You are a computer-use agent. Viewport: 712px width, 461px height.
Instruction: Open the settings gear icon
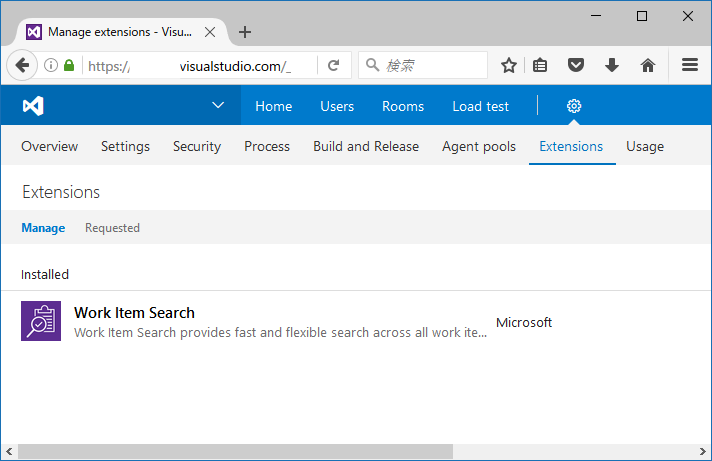574,106
